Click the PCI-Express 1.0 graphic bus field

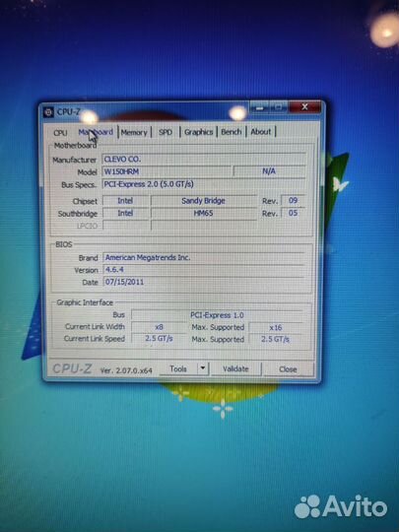(217, 315)
